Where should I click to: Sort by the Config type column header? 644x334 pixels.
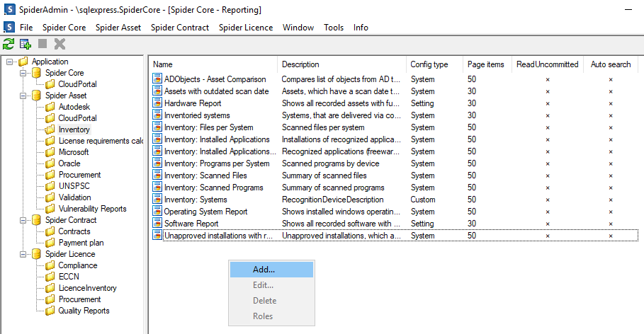[434, 64]
